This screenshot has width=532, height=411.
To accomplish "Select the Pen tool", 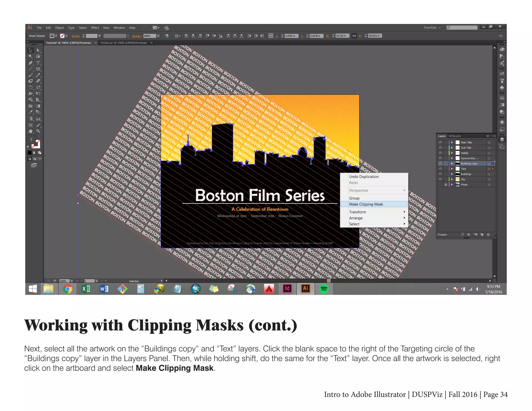I will [x=31, y=63].
